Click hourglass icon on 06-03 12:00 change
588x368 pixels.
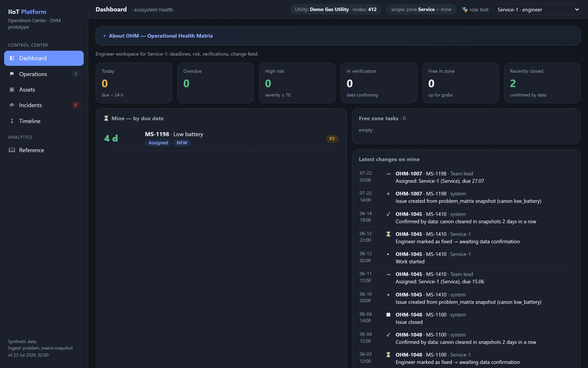[x=388, y=355]
